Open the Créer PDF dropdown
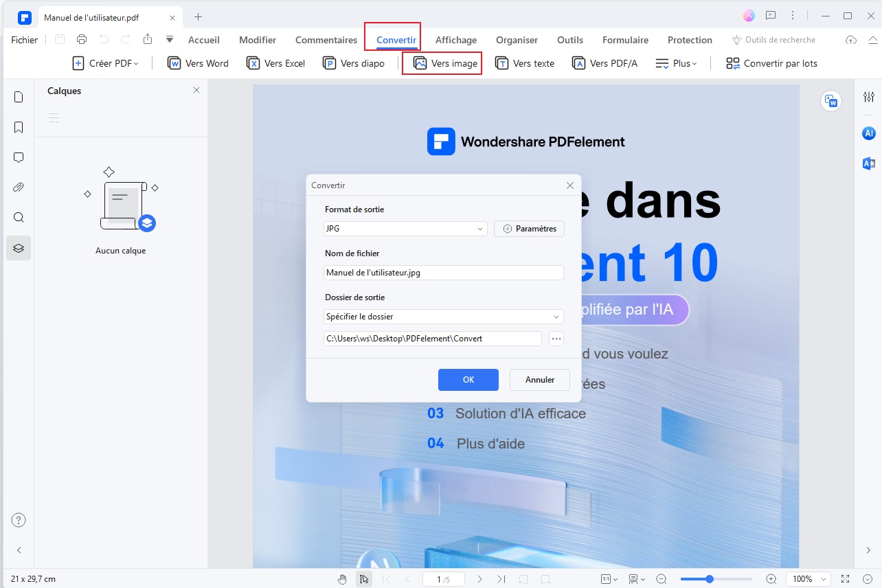 106,63
